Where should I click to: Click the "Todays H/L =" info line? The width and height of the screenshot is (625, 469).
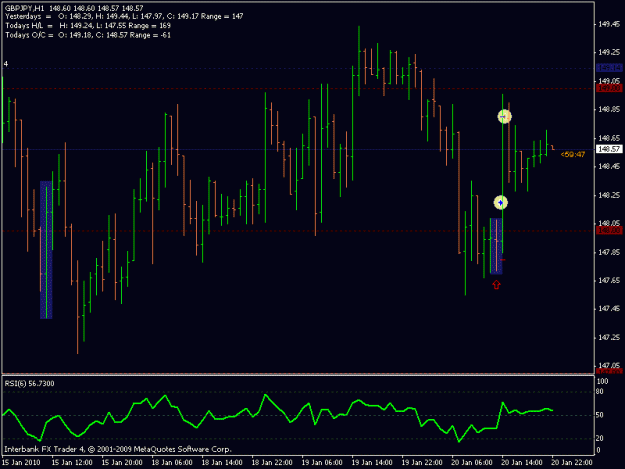point(88,26)
